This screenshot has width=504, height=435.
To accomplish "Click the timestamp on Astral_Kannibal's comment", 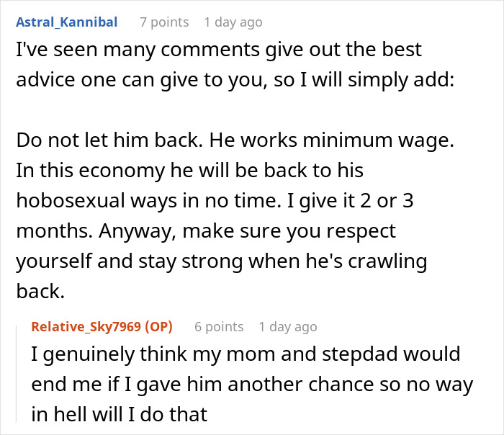I will [x=233, y=22].
